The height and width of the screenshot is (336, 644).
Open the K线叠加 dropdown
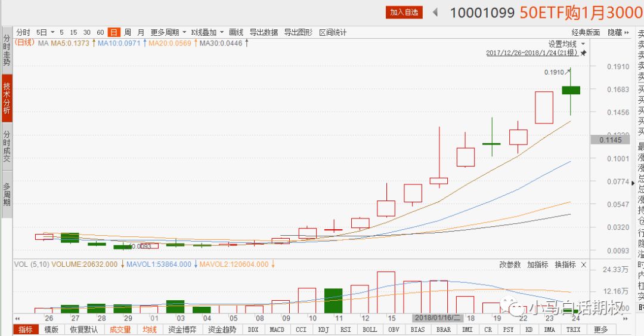pyautogui.click(x=208, y=32)
